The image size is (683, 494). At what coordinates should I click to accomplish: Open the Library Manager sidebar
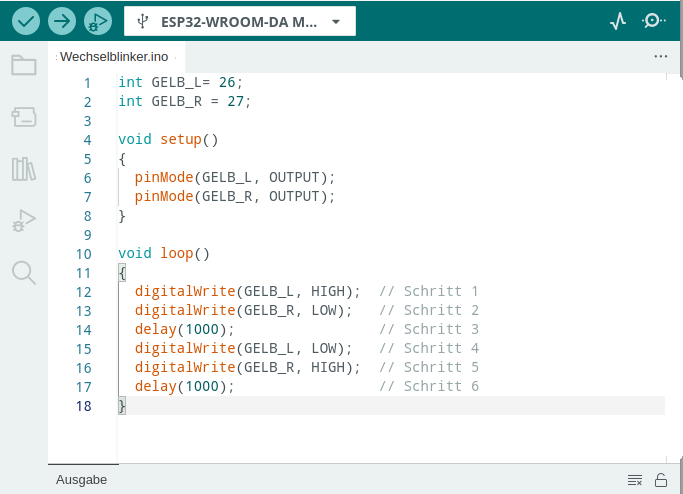coord(24,169)
